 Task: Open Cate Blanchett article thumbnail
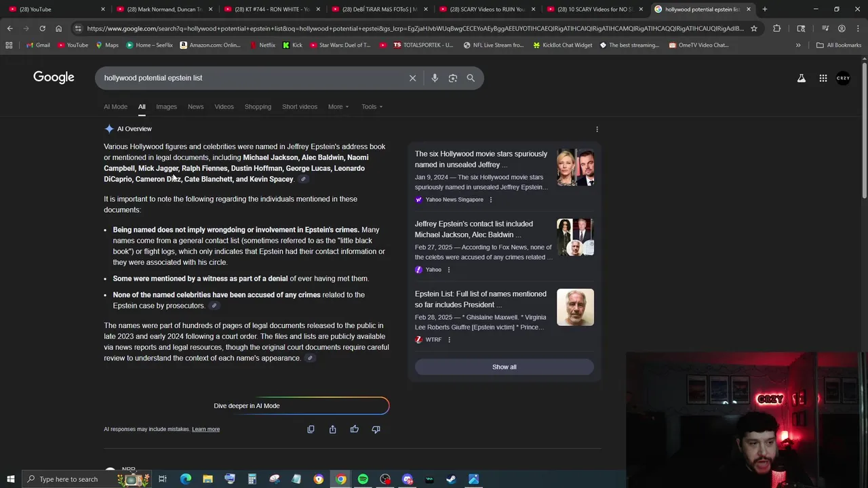pyautogui.click(x=575, y=167)
